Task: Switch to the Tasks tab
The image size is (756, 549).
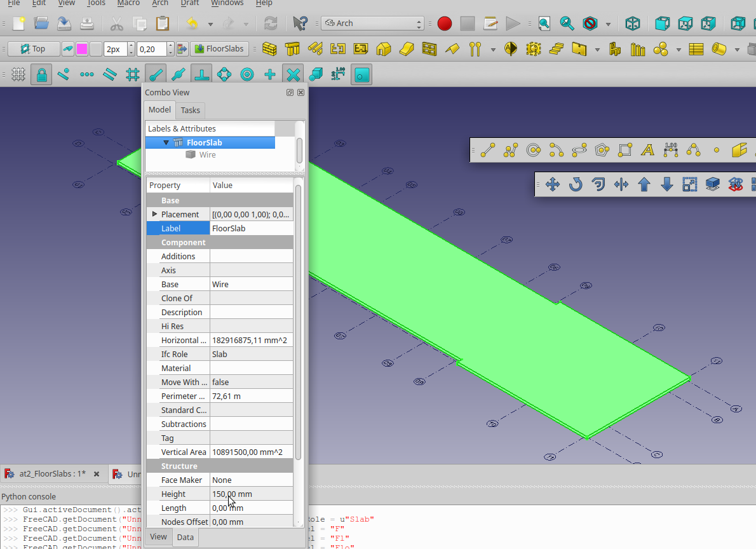Action: click(191, 110)
